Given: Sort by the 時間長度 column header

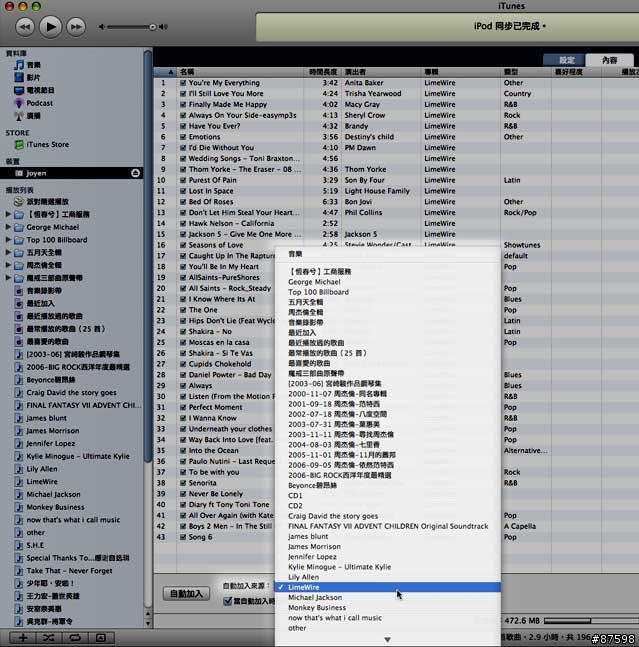Looking at the screenshot, I should [x=323, y=72].
